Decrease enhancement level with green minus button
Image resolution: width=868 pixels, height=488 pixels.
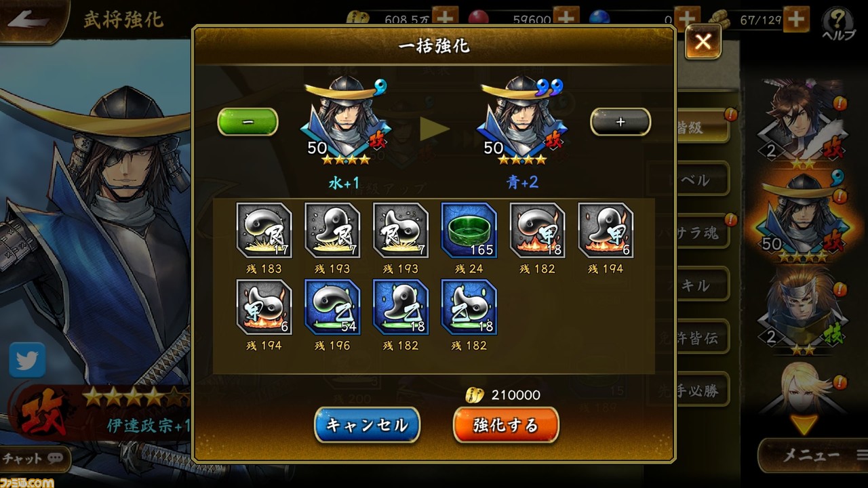[x=248, y=122]
